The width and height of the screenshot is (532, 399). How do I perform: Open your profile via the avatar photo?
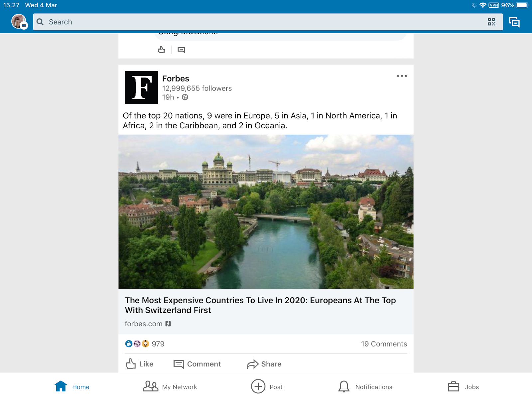(18, 22)
